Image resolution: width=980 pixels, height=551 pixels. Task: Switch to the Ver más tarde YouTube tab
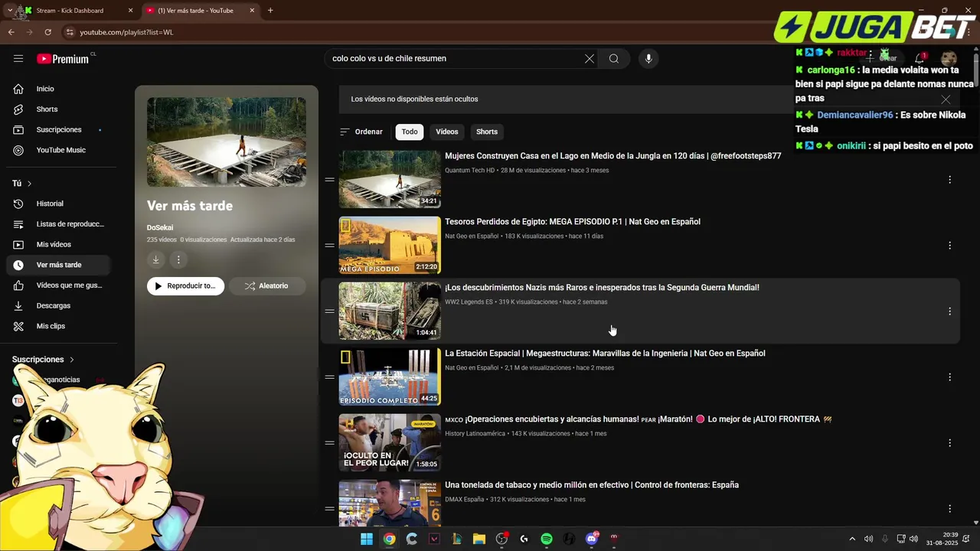[x=199, y=11]
